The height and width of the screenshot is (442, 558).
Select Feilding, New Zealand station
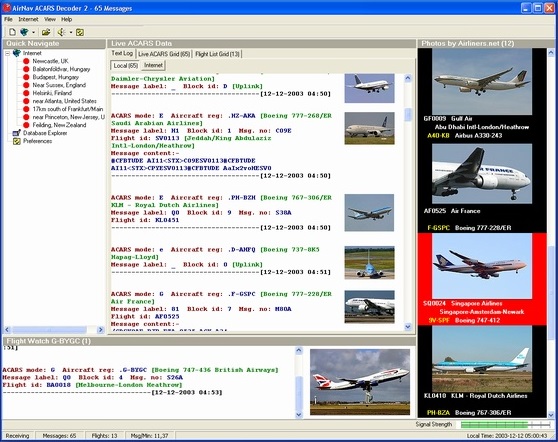click(x=59, y=125)
